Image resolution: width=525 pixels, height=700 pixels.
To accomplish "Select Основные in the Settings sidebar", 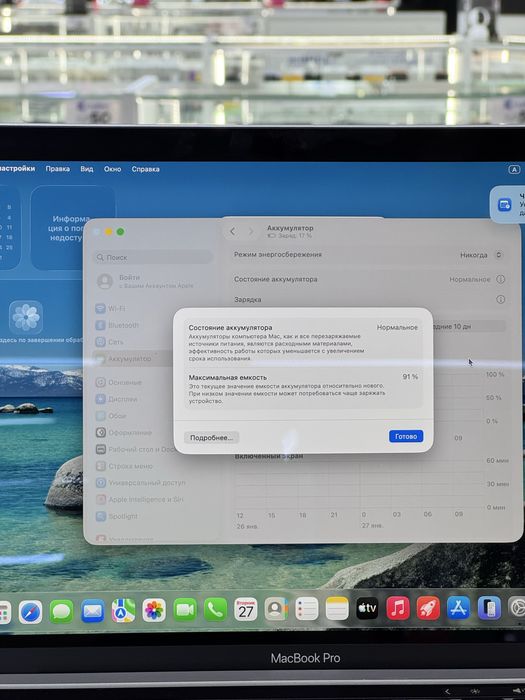I will click(119, 382).
